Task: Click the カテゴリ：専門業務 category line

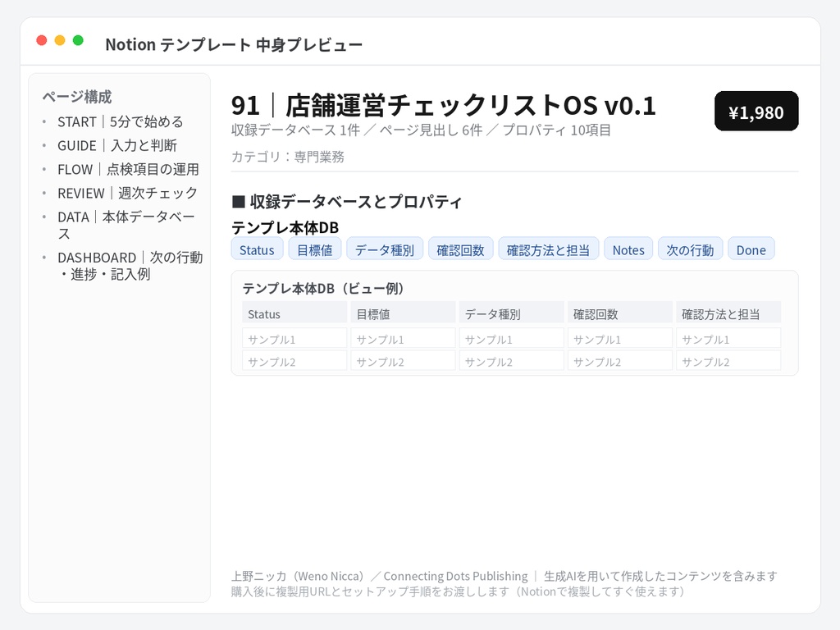Action: coord(288,157)
